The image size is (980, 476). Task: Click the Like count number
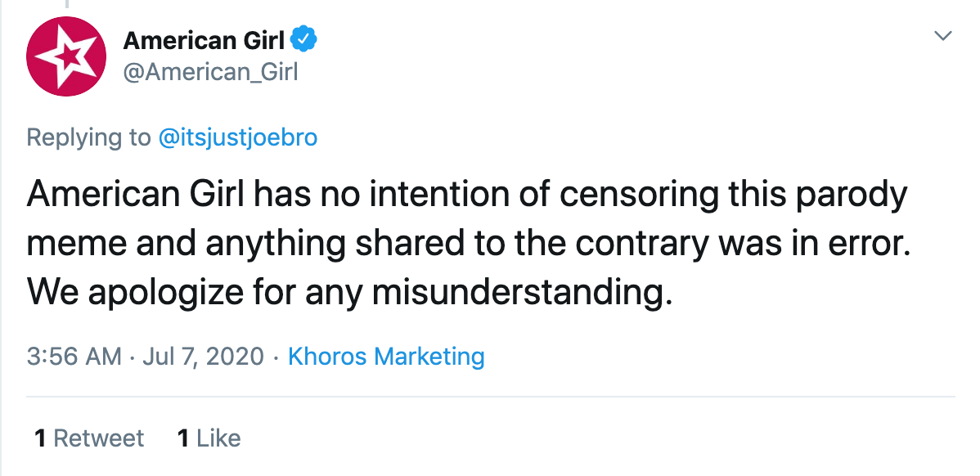coord(183,438)
